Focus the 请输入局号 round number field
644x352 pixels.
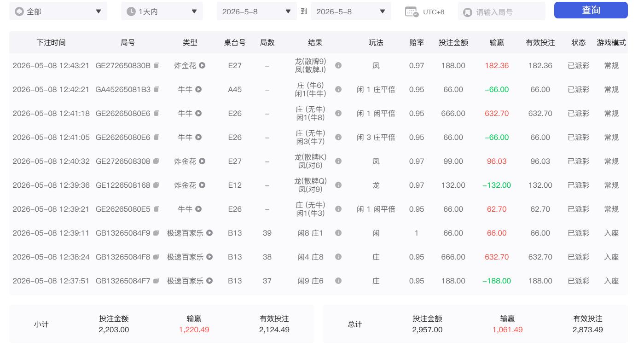click(502, 12)
